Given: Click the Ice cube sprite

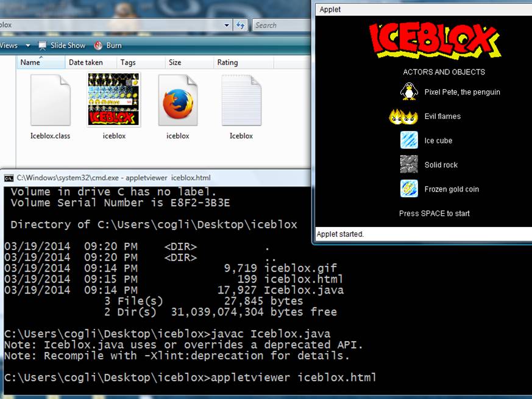Looking at the screenshot, I should tap(409, 140).
